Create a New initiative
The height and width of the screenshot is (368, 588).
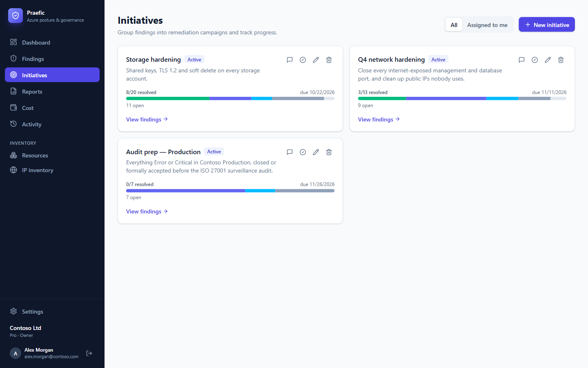[547, 25]
